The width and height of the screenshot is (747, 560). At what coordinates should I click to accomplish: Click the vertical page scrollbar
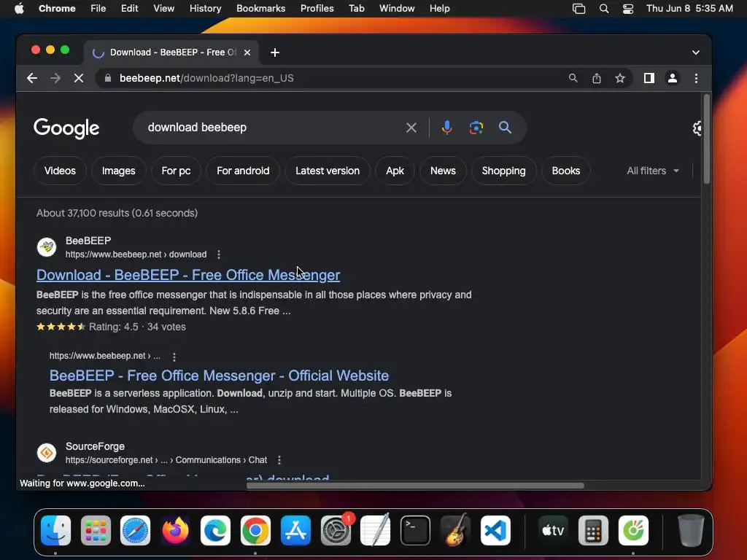(706, 139)
